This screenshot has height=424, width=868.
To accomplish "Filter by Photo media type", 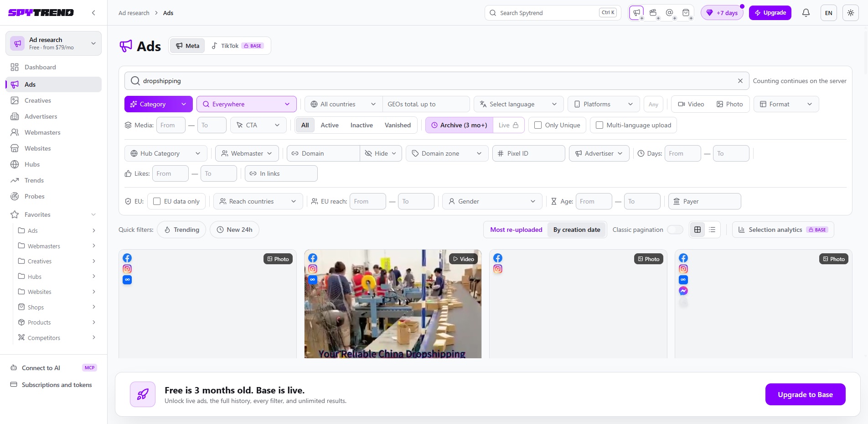I will coord(730,104).
